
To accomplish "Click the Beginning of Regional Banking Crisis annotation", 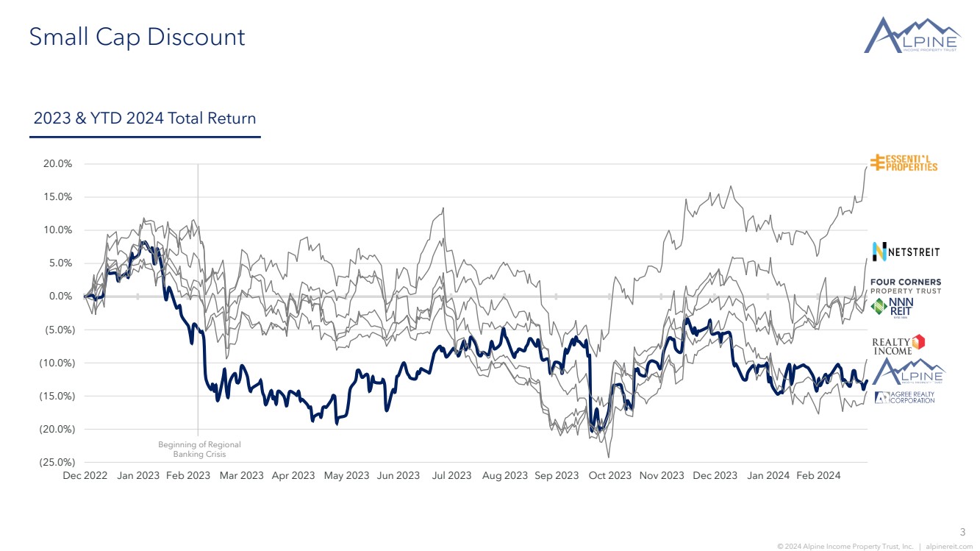I will click(199, 449).
